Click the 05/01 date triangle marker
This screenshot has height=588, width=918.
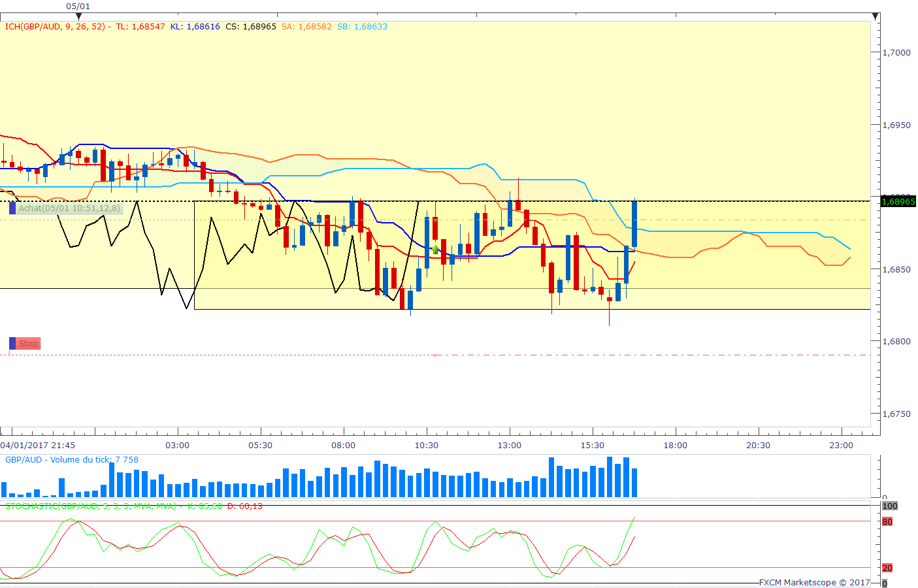click(x=78, y=16)
